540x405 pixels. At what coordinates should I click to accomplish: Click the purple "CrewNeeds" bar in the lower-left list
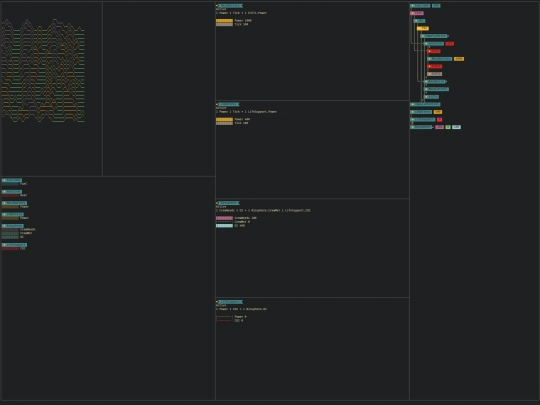[10, 229]
